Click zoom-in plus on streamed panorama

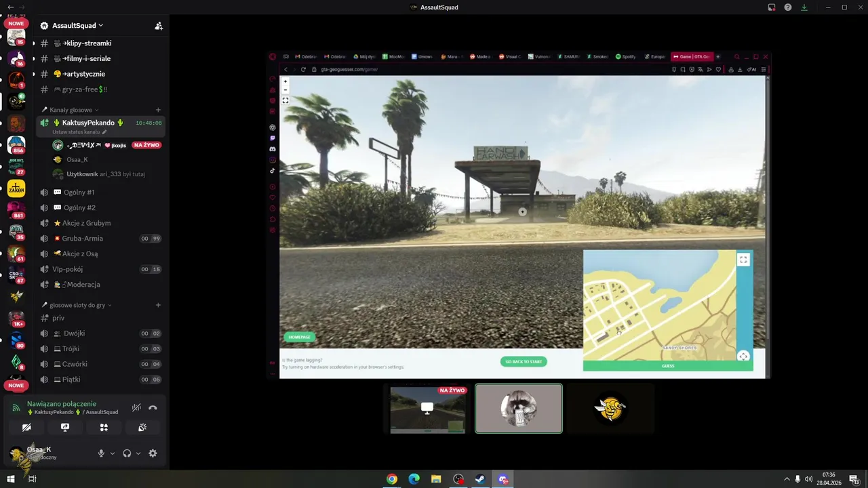(x=285, y=81)
